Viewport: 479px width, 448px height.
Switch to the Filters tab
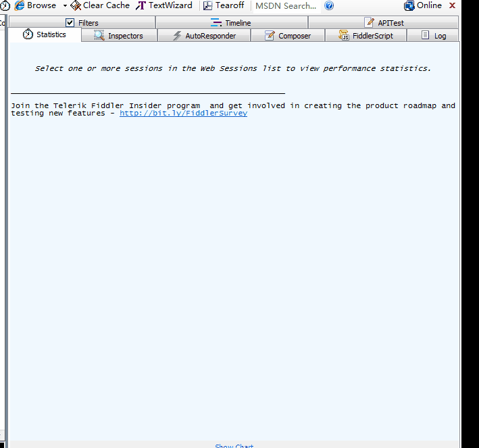(82, 22)
